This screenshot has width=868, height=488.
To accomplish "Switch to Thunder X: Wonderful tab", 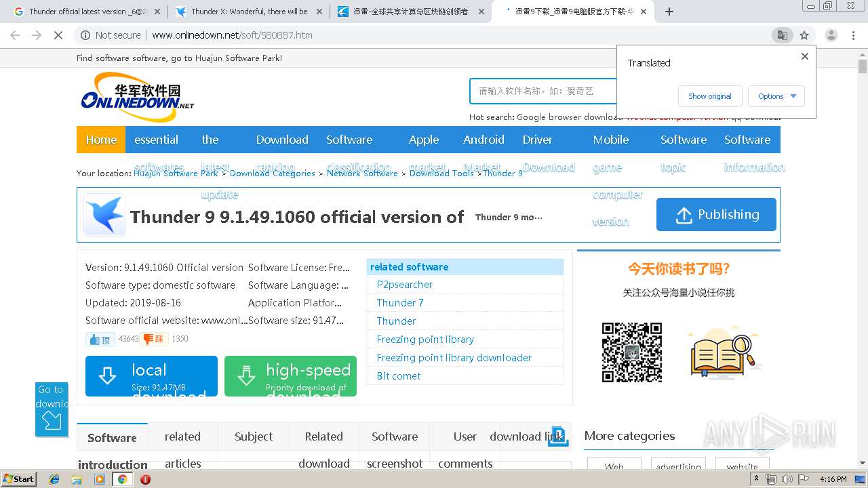I will (x=248, y=12).
